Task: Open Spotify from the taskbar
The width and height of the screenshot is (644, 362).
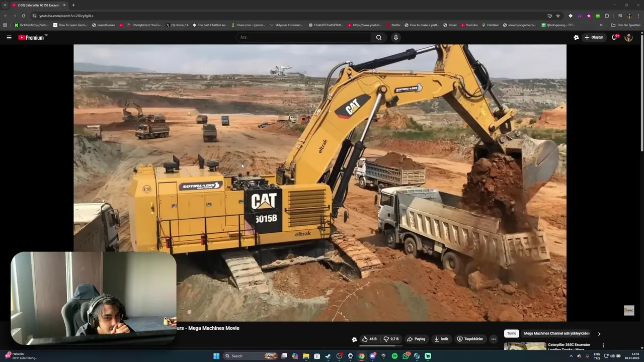Action: click(x=394, y=356)
